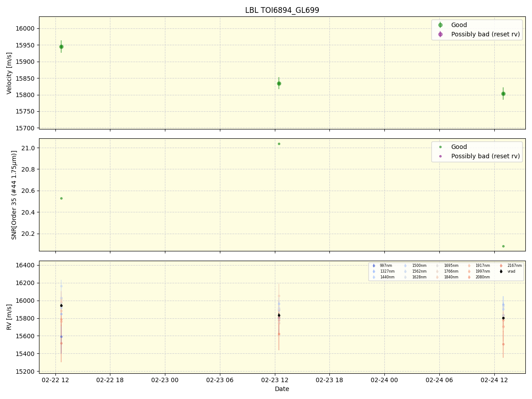Click the green Good marker in Velocity legend
The image size is (532, 399).
click(440, 25)
